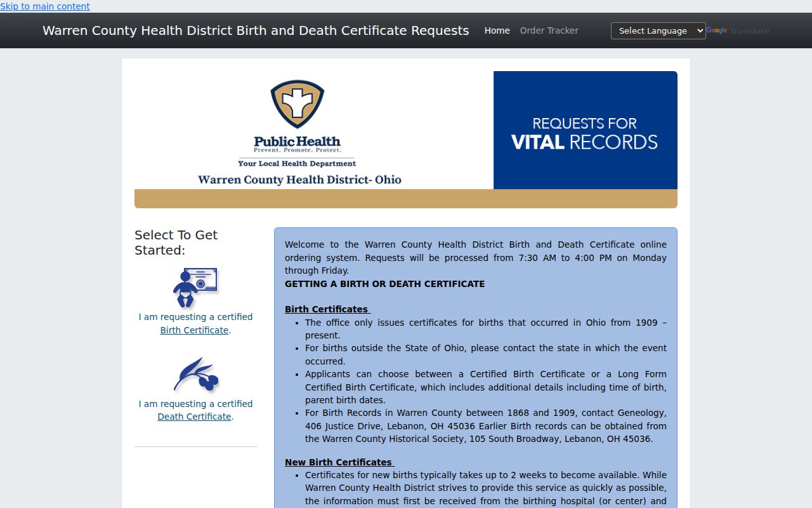Go to the Home menu item

click(497, 30)
